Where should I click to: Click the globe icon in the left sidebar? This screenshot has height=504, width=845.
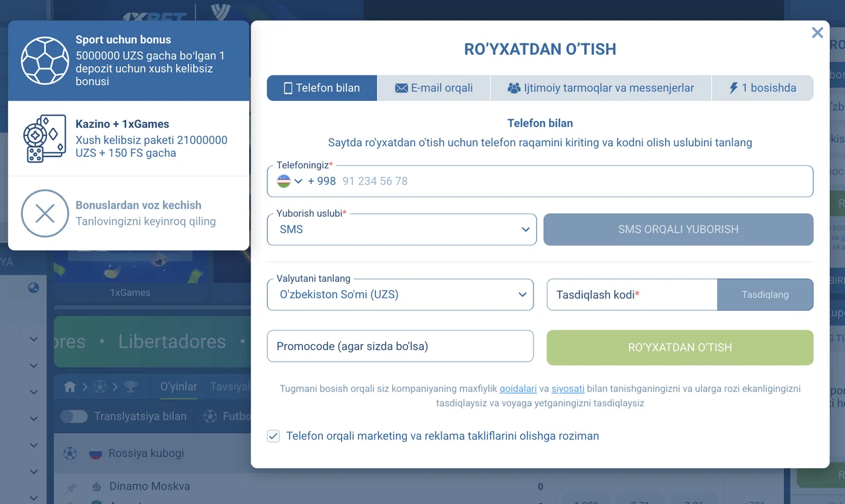[34, 288]
